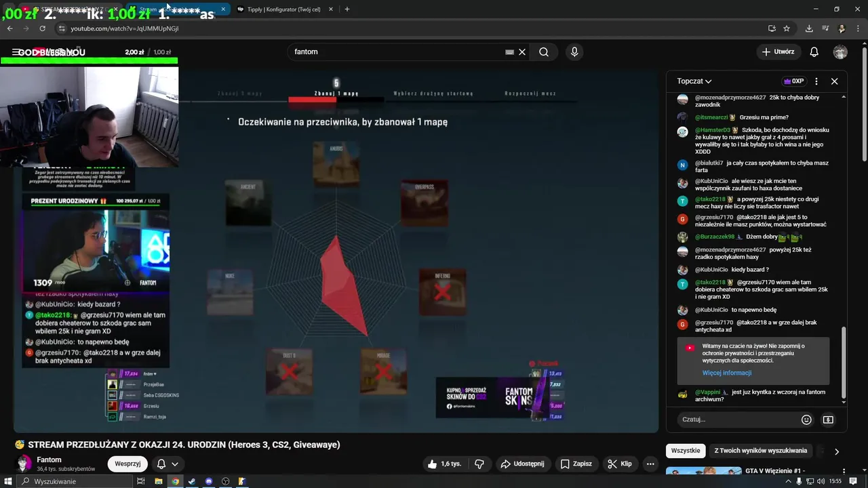Click the live chat scrollbar
Screen dimensions: 868x488
844,363
